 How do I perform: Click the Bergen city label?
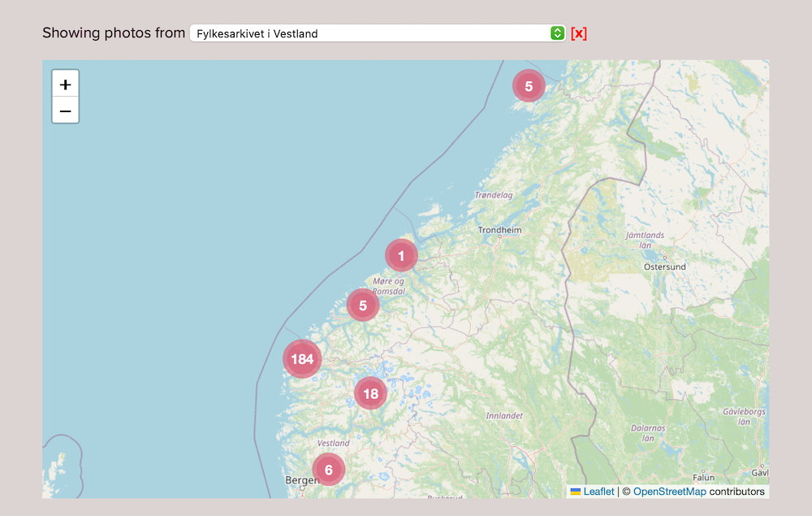[x=300, y=480]
